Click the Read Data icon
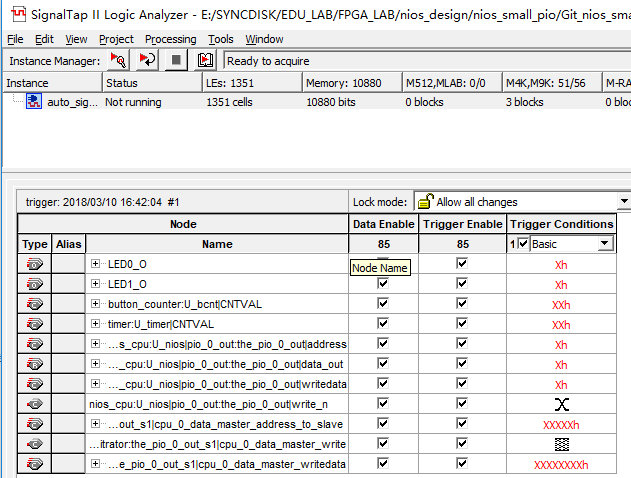 (205, 60)
